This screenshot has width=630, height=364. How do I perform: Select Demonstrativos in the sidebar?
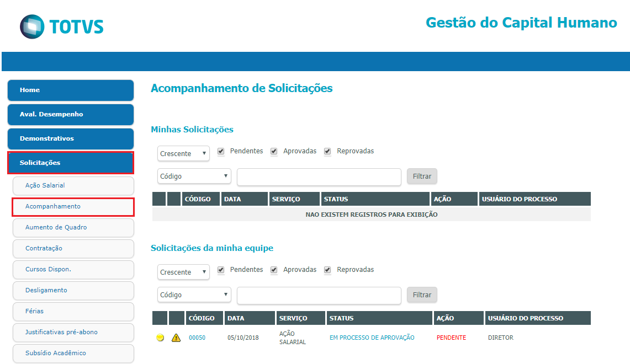tap(70, 138)
